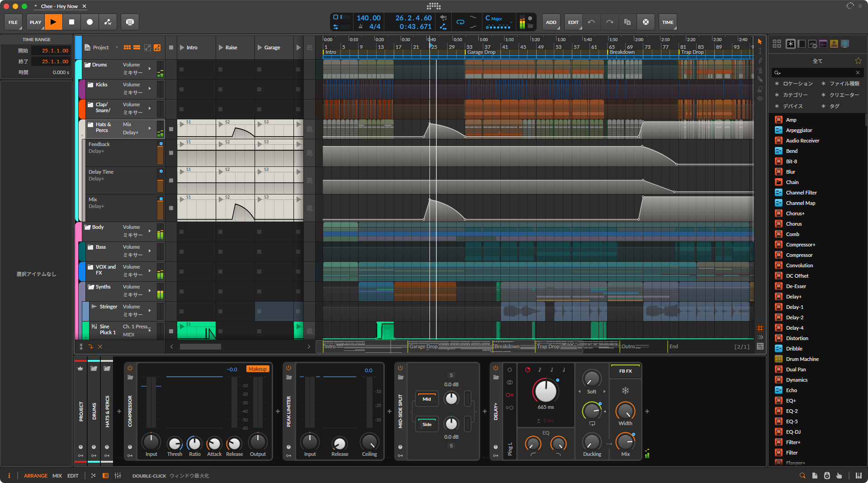Viewport: 868px width, 483px height.
Task: Toggle the Compressor device power button
Action: coord(130,368)
